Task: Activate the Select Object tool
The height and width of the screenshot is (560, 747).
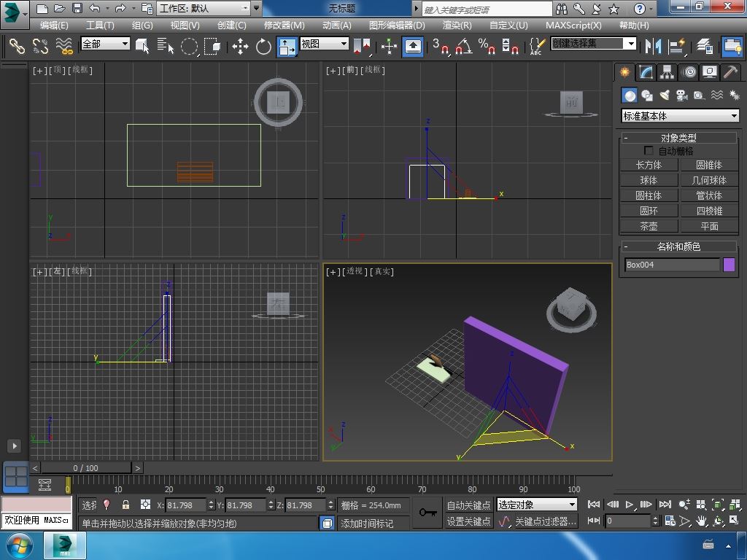Action: click(x=142, y=46)
